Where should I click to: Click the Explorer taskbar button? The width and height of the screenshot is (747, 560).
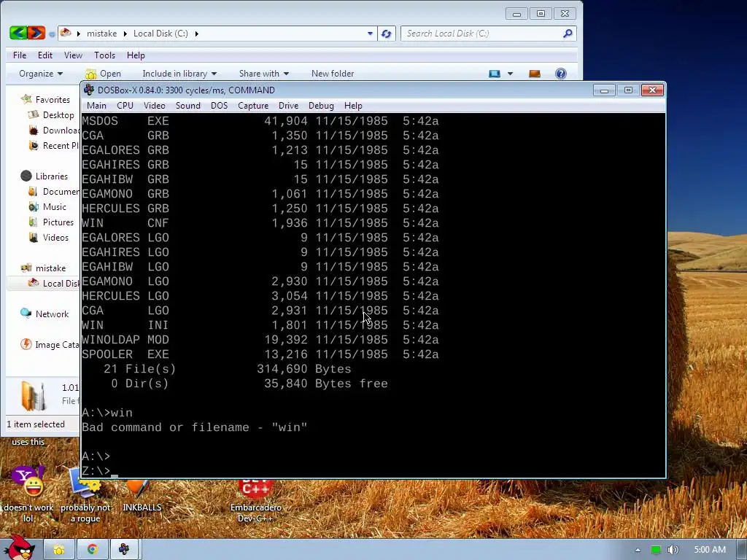point(59,550)
